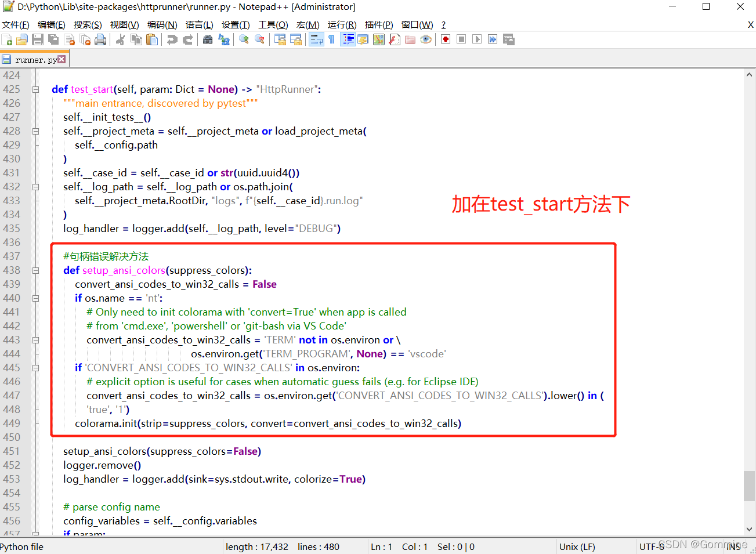Open the 视图(V) menu
The height and width of the screenshot is (554, 756).
pyautogui.click(x=124, y=25)
